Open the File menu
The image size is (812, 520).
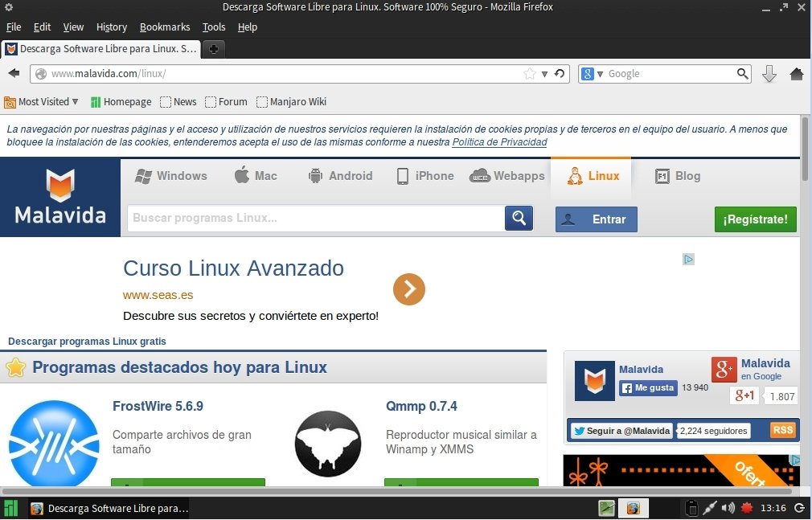point(14,27)
